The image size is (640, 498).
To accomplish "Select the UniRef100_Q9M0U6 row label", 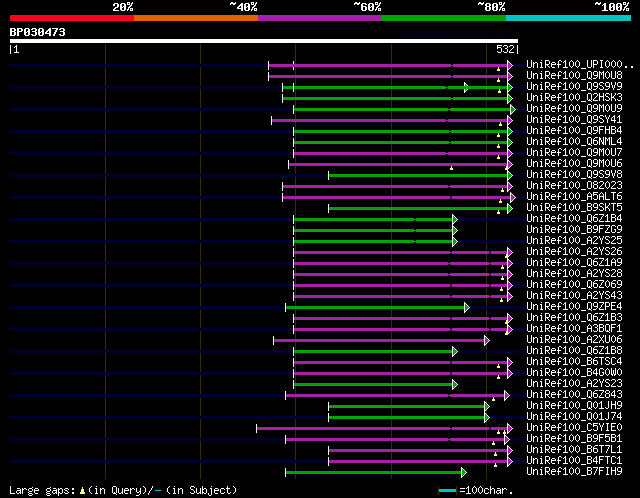I will point(574,164).
